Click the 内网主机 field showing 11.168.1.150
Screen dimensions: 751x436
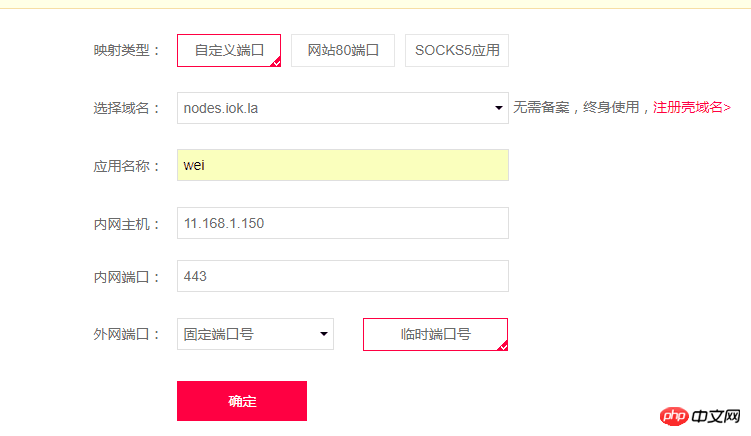[x=343, y=223]
